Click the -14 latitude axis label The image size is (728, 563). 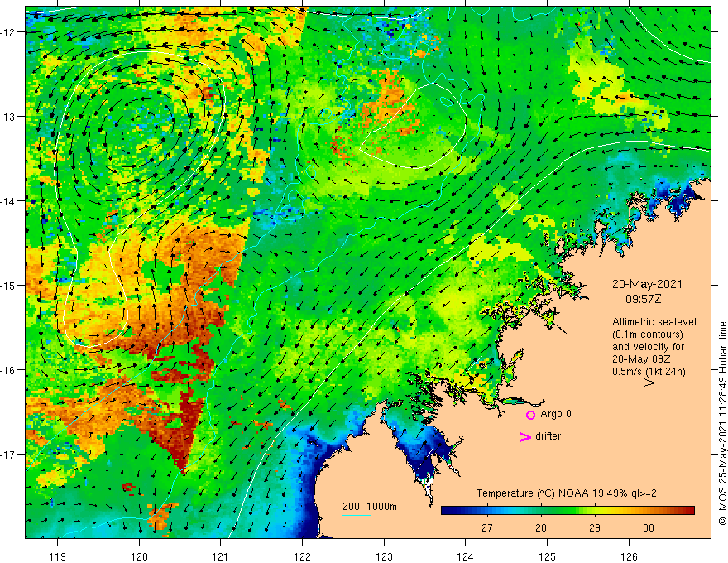[9, 201]
